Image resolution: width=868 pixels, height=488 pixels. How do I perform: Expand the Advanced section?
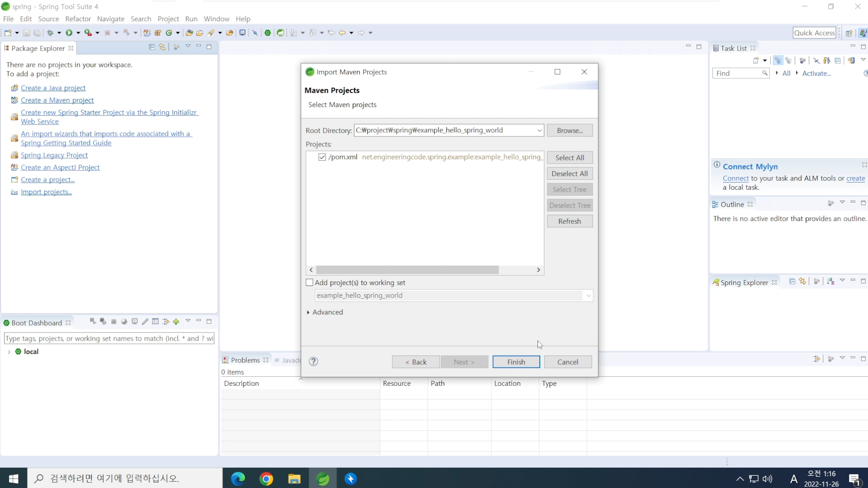308,312
